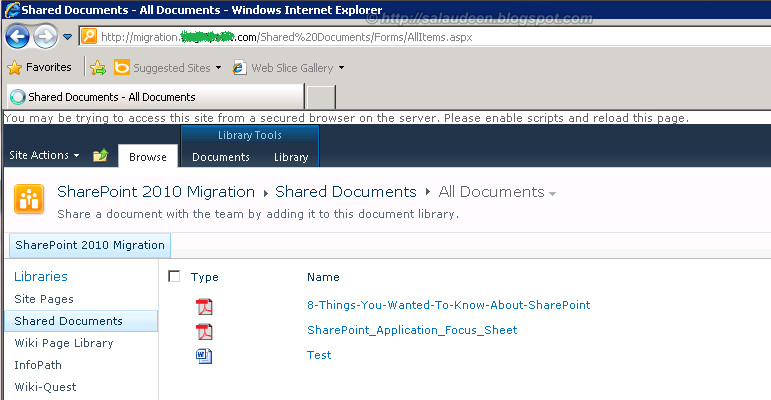Expand Suggested Sites dropdown
771x400 pixels.
point(218,68)
